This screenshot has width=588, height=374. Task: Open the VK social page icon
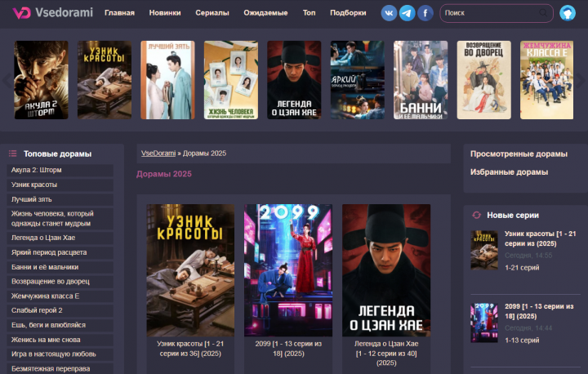pyautogui.click(x=389, y=13)
